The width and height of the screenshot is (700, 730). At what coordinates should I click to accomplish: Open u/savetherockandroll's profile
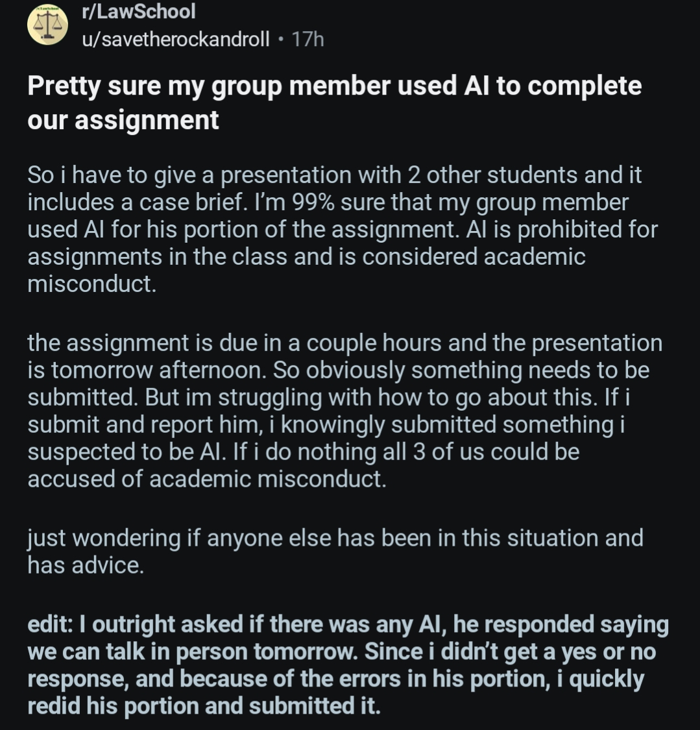[175, 40]
